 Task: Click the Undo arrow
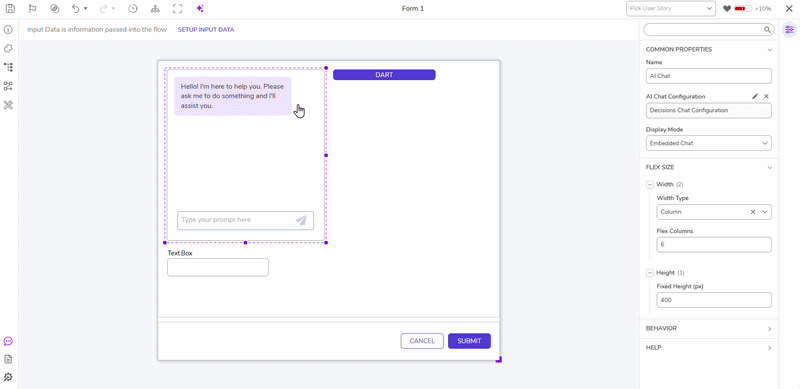coord(76,9)
